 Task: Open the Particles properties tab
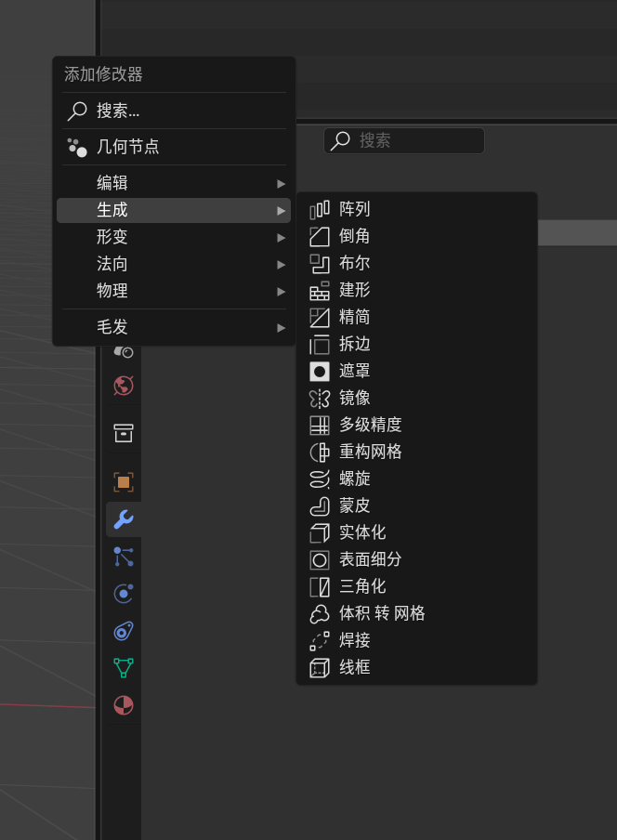(x=124, y=557)
